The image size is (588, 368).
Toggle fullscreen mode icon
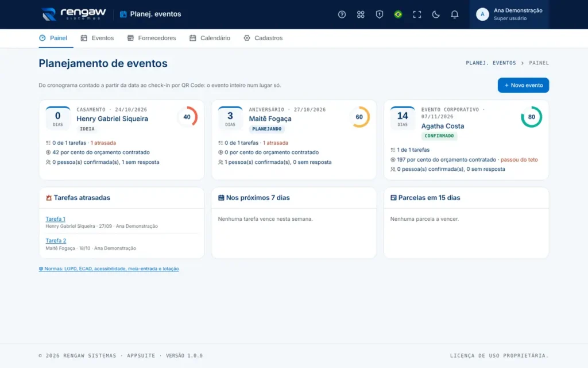(x=417, y=14)
